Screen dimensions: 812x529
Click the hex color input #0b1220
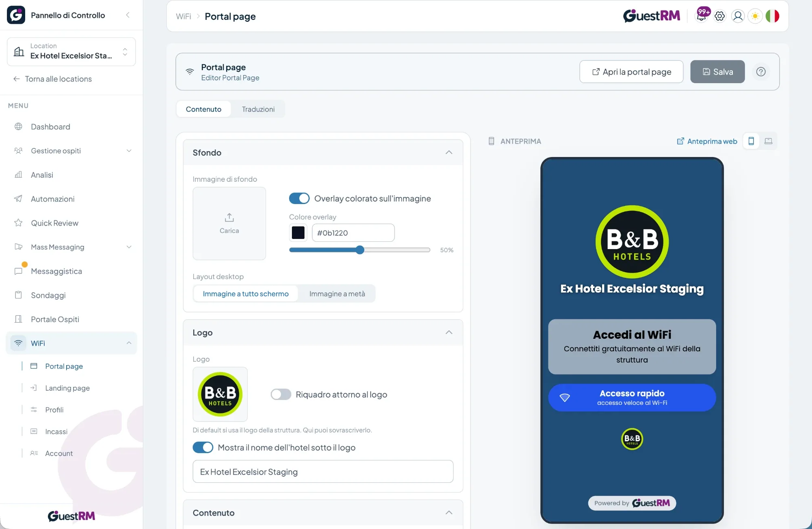(x=353, y=233)
